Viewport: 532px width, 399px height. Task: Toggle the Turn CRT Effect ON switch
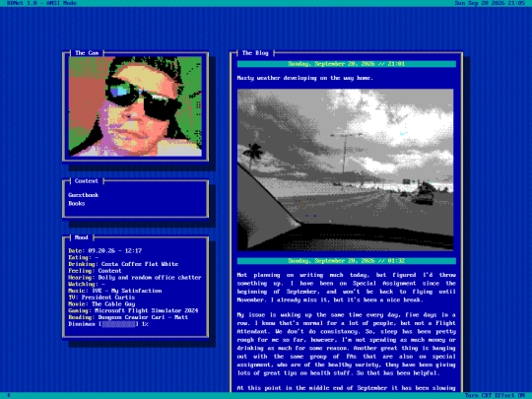pyautogui.click(x=495, y=395)
